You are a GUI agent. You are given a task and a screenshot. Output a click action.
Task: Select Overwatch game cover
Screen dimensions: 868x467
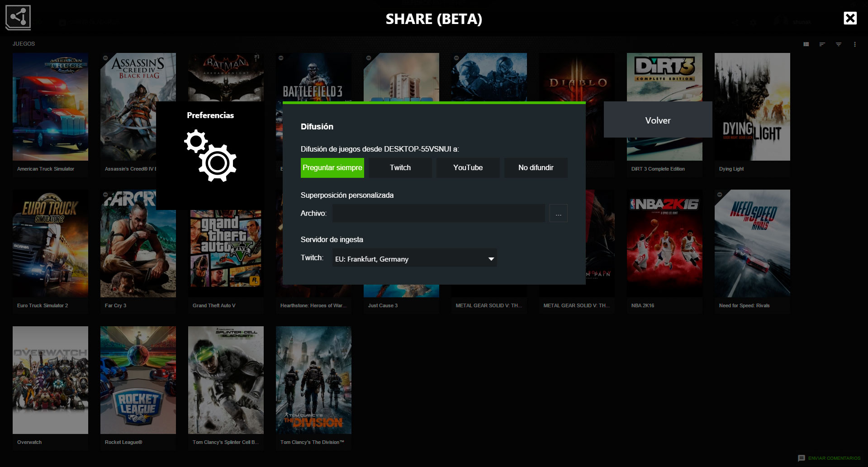(50, 380)
